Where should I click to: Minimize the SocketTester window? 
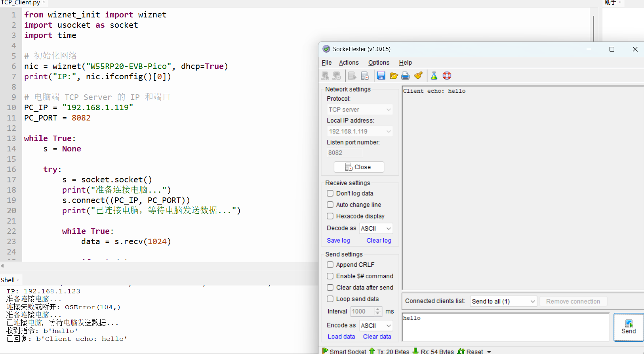[589, 49]
